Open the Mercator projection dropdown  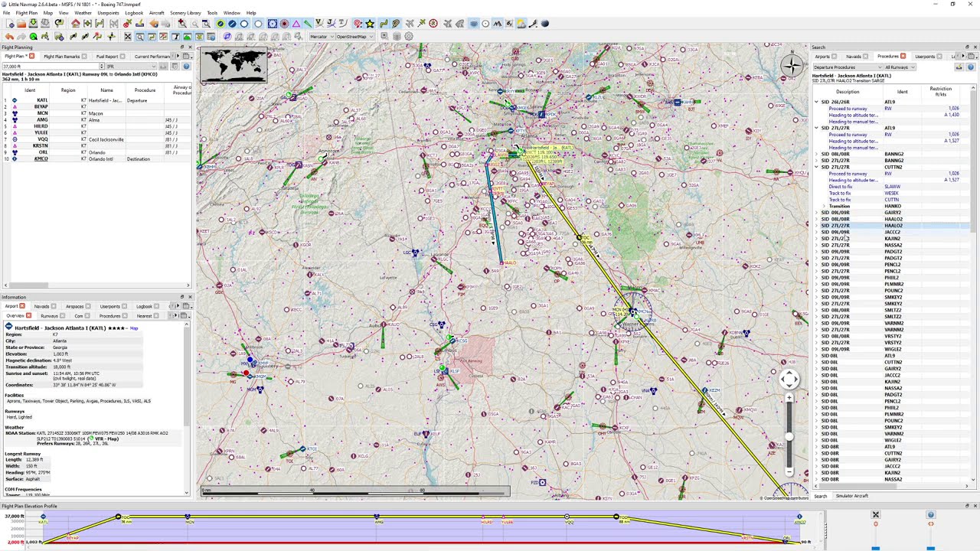322,37
